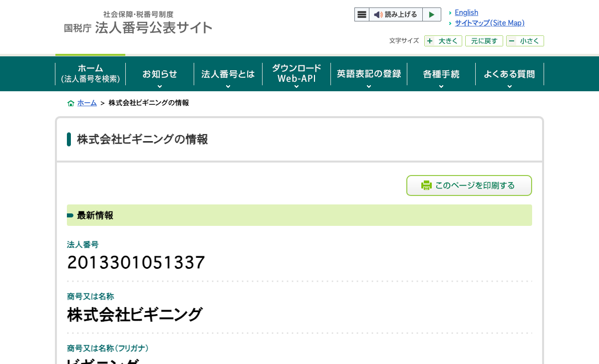Open the お知らせ menu
This screenshot has width=599, height=364.
point(160,74)
